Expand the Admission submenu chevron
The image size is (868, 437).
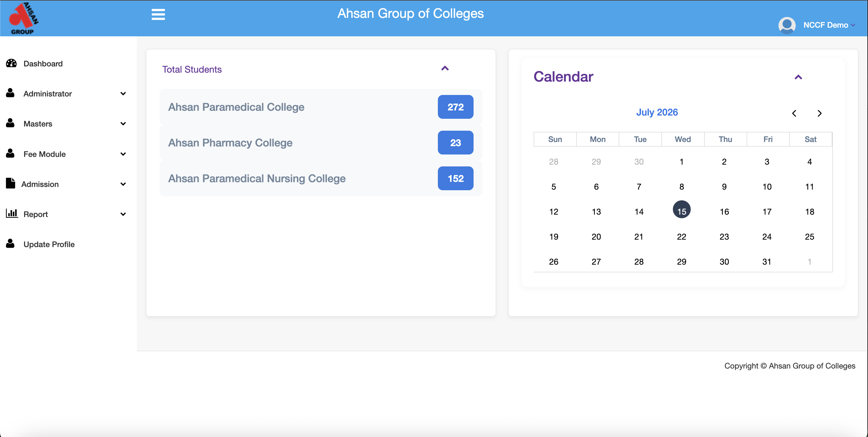(x=123, y=184)
